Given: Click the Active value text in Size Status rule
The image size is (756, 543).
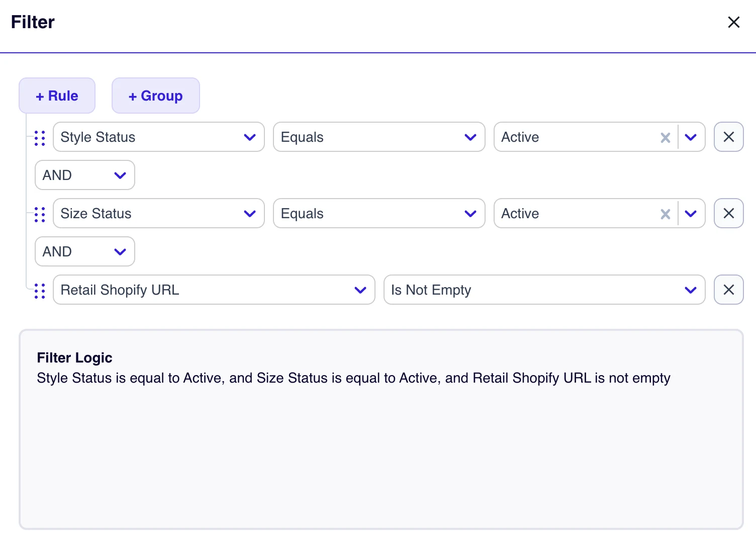Looking at the screenshot, I should [x=520, y=214].
